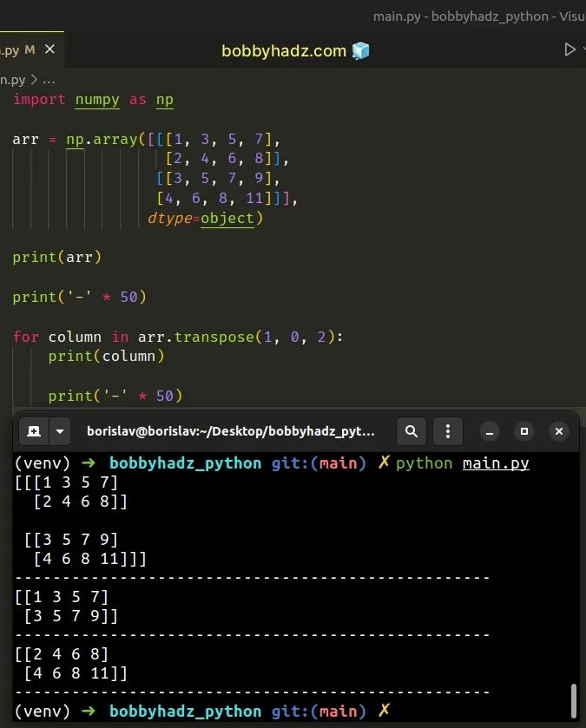Screen dimensions: 586x728
Task: Run the Python file with the play icon
Action: (x=570, y=49)
